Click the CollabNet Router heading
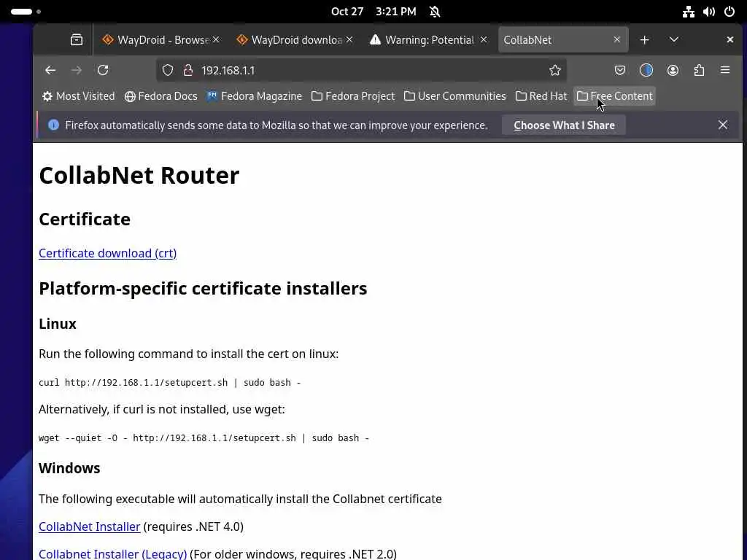 [x=139, y=175]
